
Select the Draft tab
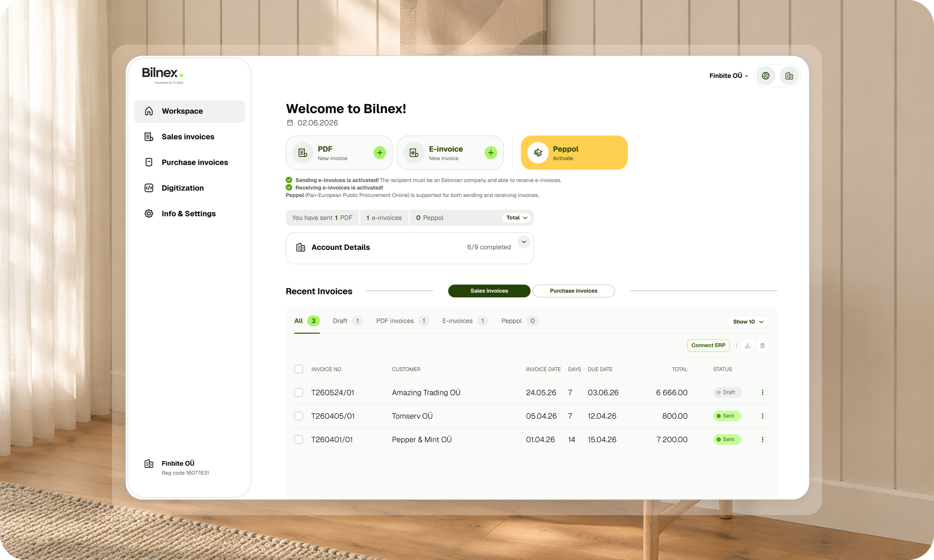[347, 321]
